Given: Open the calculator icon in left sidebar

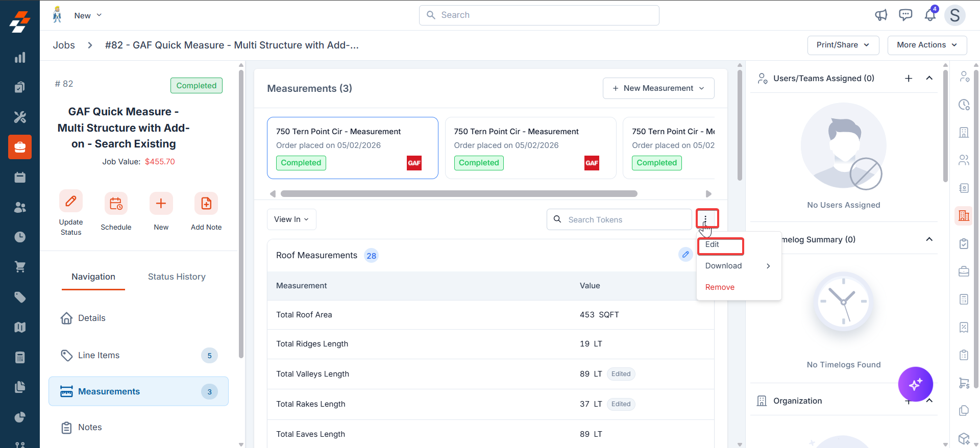Looking at the screenshot, I should (x=20, y=357).
